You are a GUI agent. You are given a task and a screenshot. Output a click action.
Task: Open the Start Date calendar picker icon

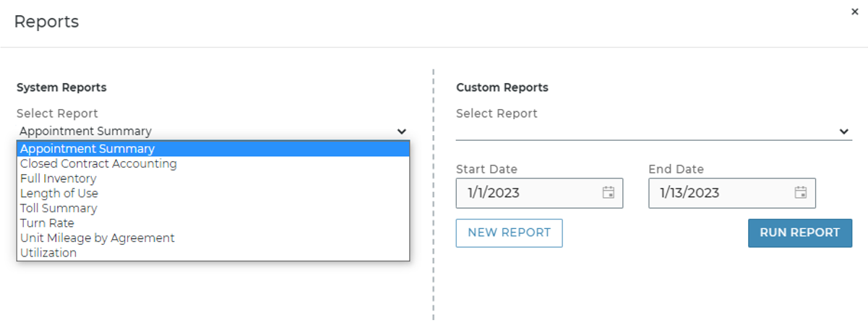coord(609,193)
